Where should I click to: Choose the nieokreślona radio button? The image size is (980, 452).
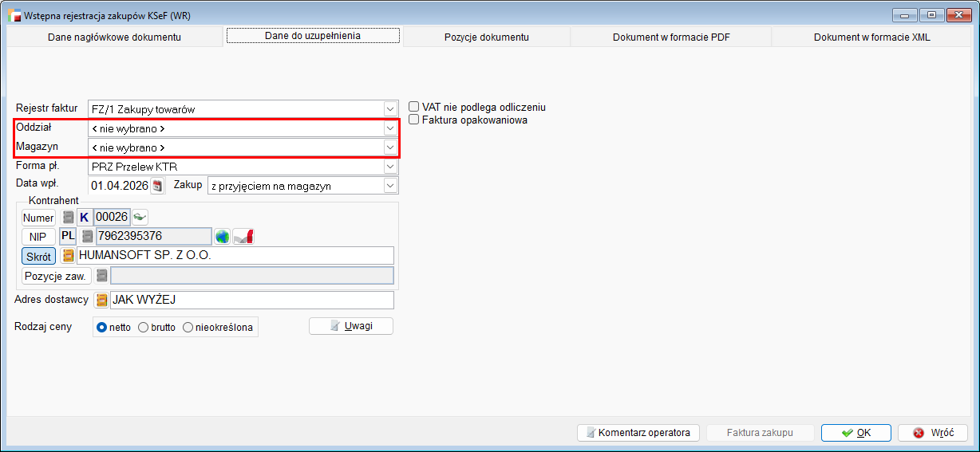188,328
